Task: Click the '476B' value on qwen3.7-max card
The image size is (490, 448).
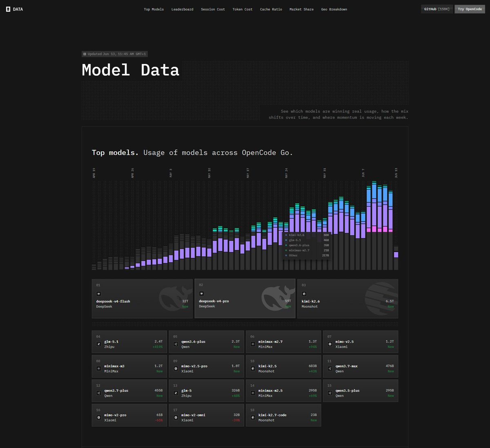Action: (390, 366)
